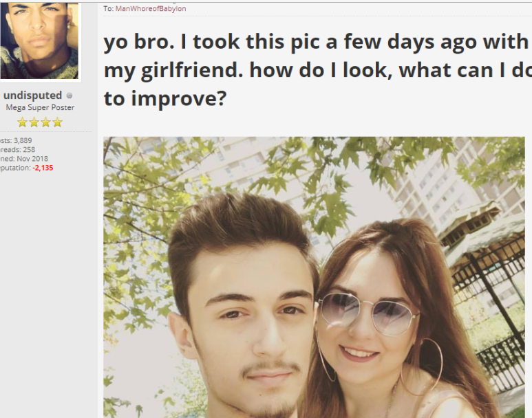Image resolution: width=532 pixels, height=418 pixels.
Task: Click the fourth gold rank star
Action: coord(57,122)
